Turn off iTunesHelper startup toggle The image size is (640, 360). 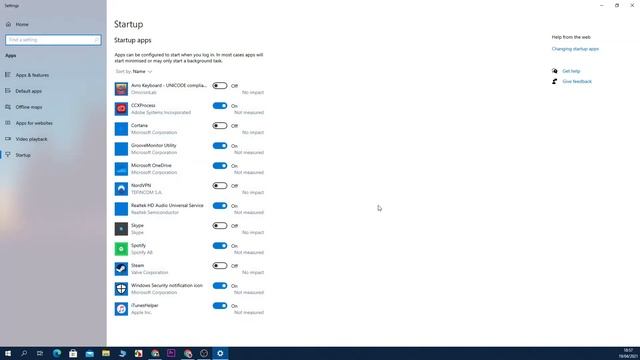(x=220, y=306)
